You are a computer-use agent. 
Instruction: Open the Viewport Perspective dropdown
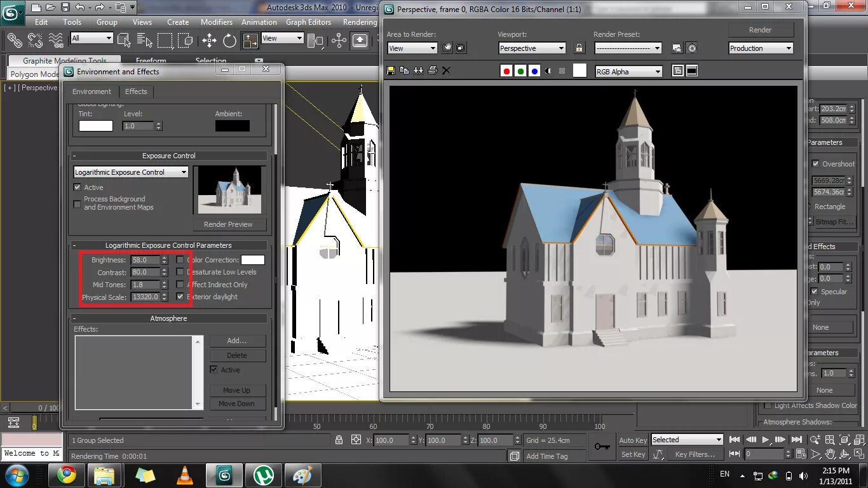point(532,48)
